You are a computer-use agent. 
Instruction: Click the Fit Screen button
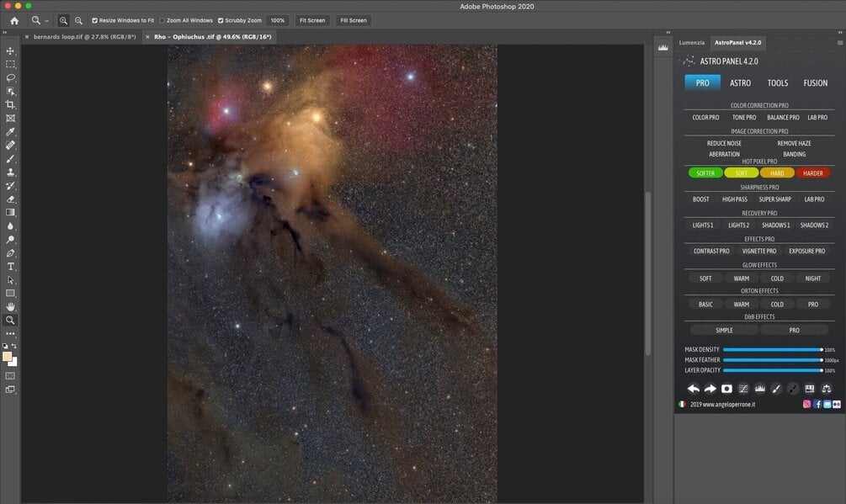click(x=312, y=20)
